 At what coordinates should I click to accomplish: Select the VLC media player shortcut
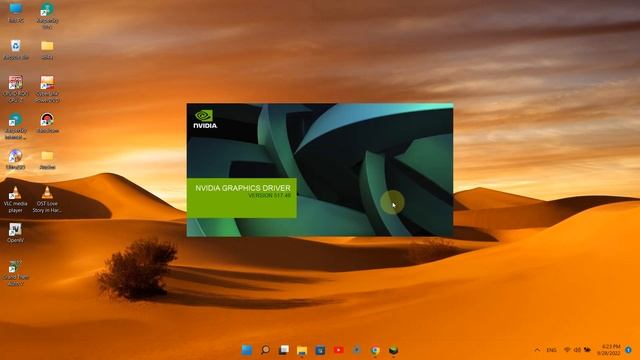(16, 199)
